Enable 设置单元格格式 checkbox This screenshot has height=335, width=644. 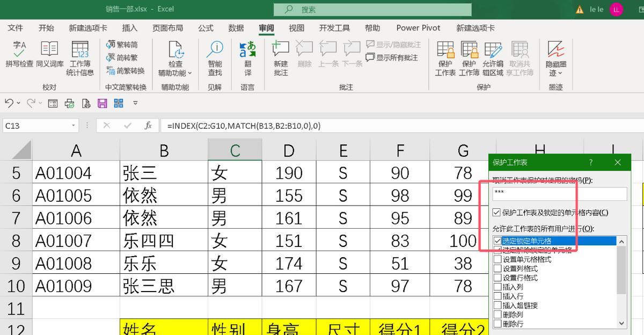tap(497, 259)
